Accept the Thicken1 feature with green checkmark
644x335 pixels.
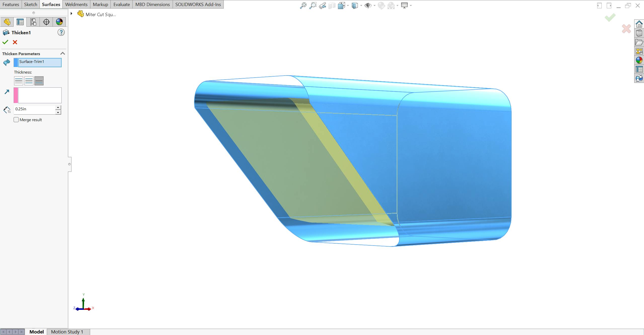(x=5, y=42)
